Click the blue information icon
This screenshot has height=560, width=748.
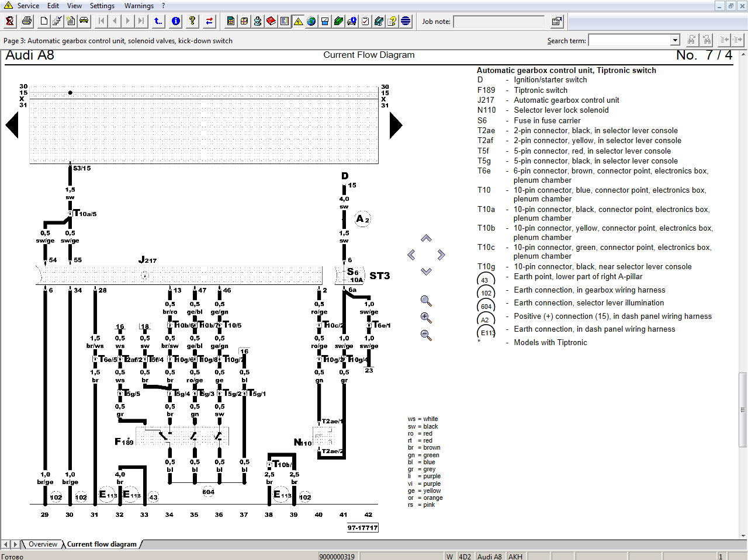point(176,22)
